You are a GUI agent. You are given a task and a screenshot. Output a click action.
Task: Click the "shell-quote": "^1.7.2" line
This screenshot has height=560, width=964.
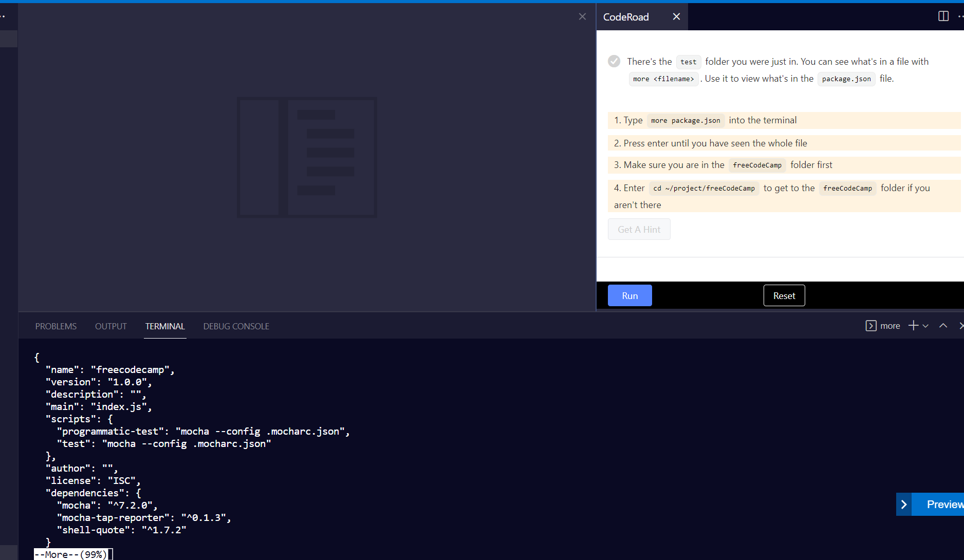click(121, 530)
